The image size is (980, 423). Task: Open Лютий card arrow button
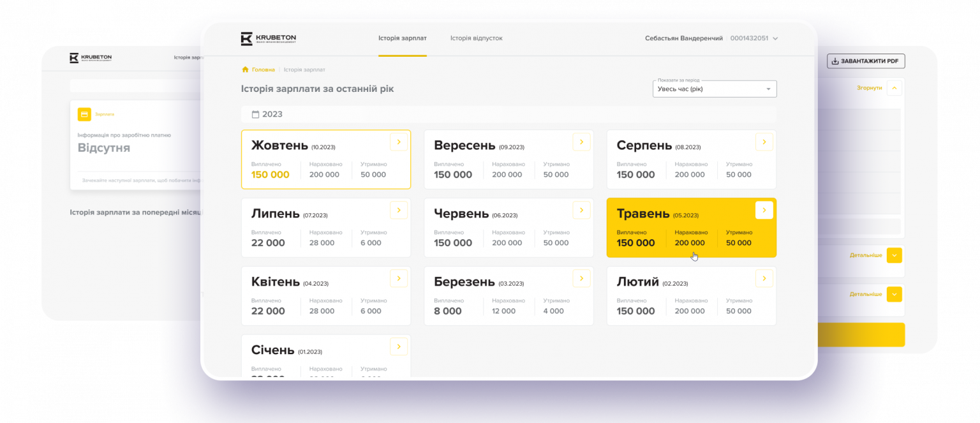point(764,278)
